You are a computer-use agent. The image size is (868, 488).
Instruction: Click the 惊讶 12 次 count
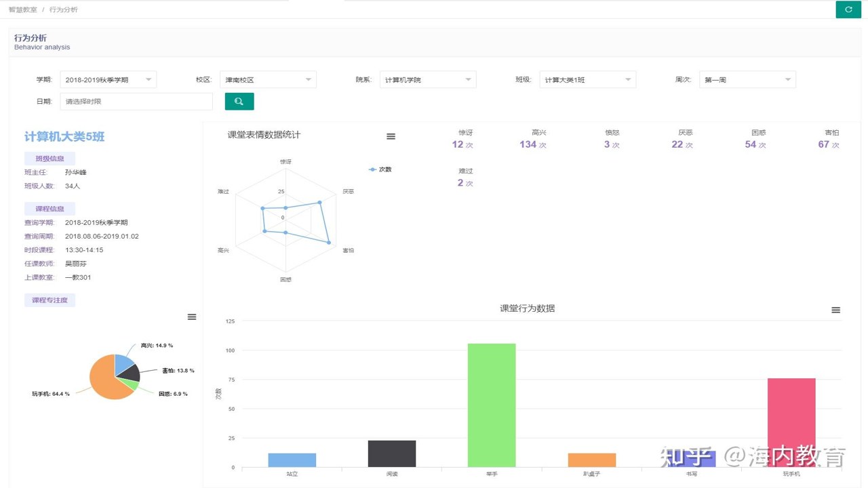coord(462,144)
